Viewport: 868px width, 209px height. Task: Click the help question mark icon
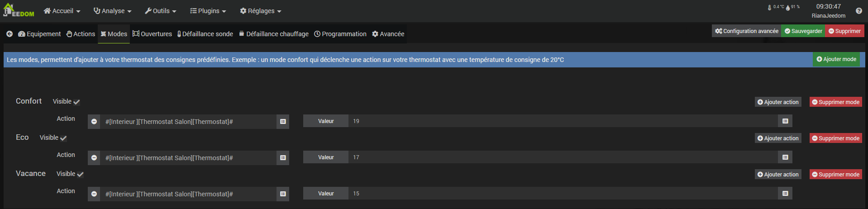(x=858, y=11)
